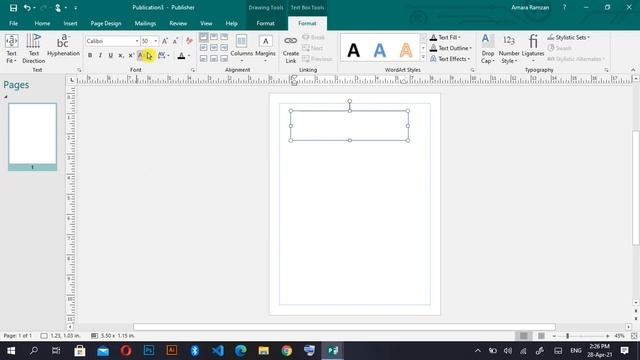Choose the black WordArt style A
The height and width of the screenshot is (360, 640).
tap(353, 51)
